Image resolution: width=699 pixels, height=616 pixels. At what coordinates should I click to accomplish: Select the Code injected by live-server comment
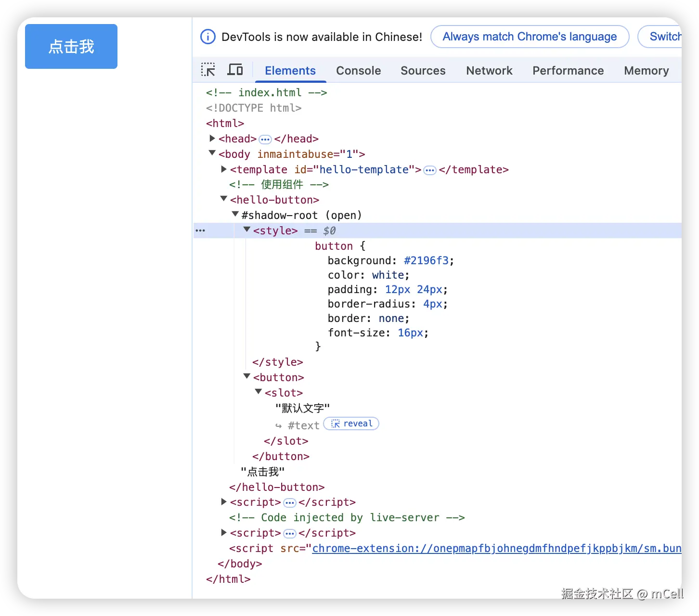(347, 518)
